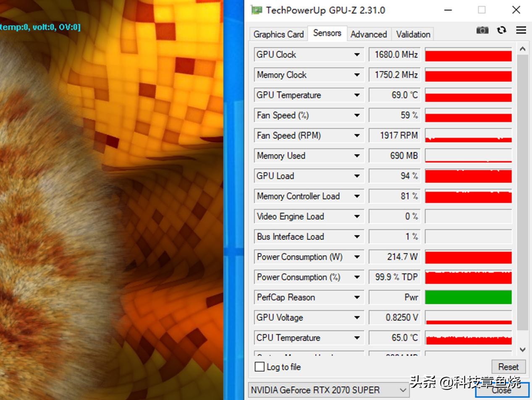The height and width of the screenshot is (400, 532).
Task: Expand the PerfCap Reason sensor dropdown
Action: 356,297
